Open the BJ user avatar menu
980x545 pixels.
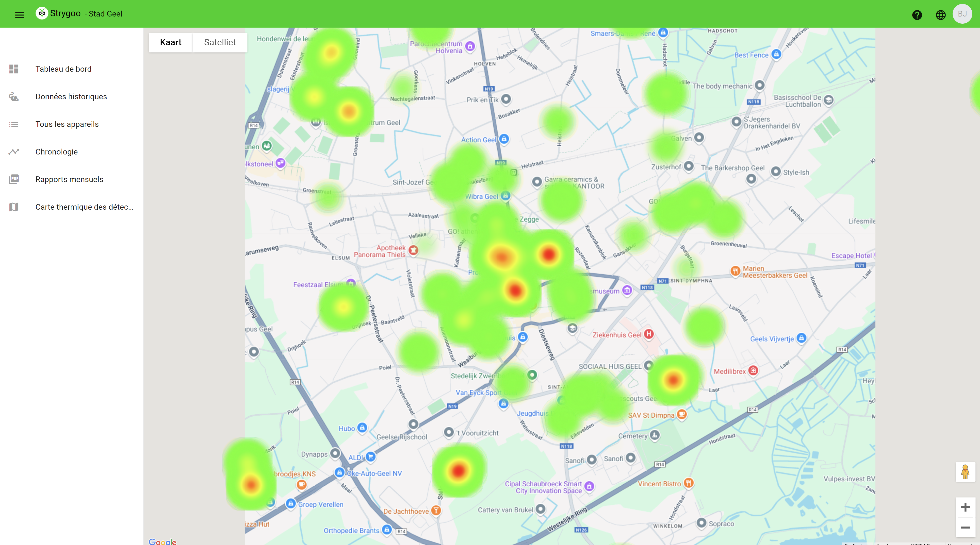point(962,14)
